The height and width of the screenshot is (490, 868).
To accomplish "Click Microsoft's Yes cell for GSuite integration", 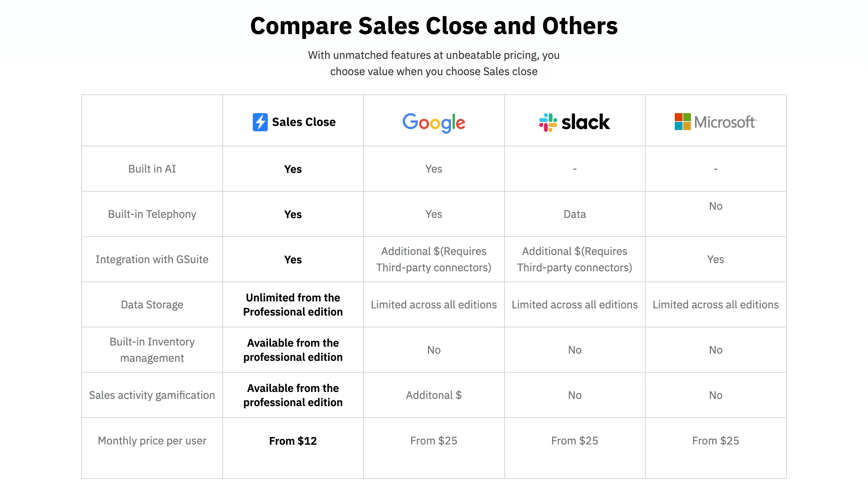I will 715,259.
